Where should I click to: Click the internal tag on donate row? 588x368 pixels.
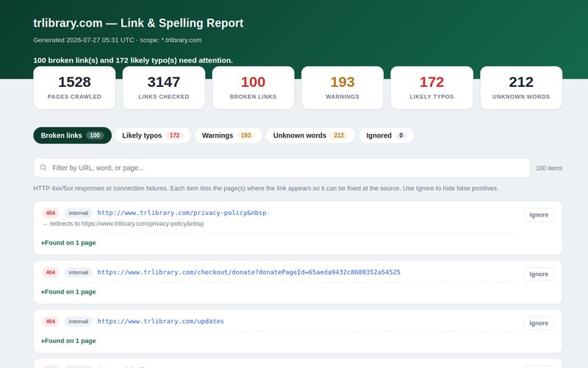point(79,272)
